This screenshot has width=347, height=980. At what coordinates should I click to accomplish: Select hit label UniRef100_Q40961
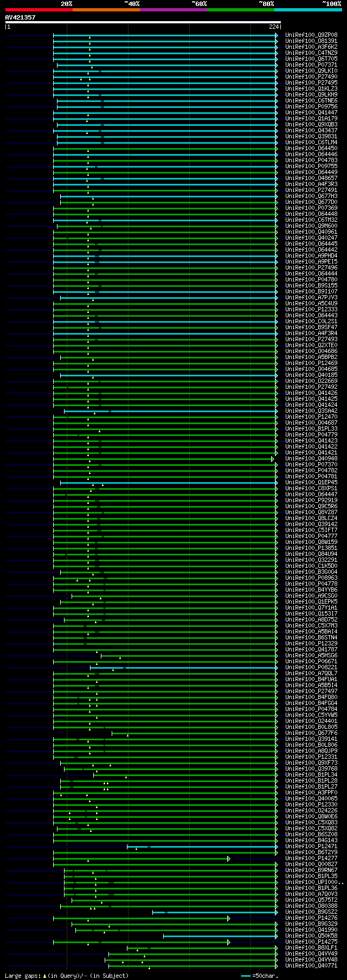[x=311, y=232]
